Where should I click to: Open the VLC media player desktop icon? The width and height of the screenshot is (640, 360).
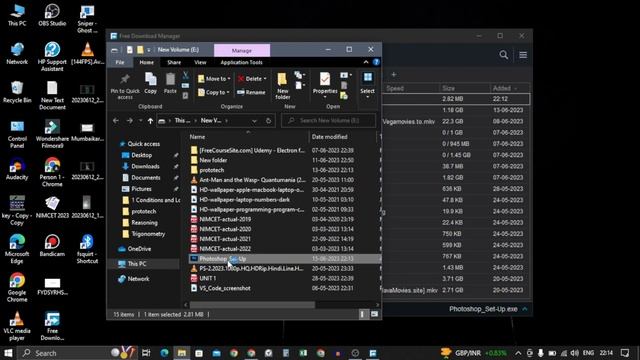17,326
